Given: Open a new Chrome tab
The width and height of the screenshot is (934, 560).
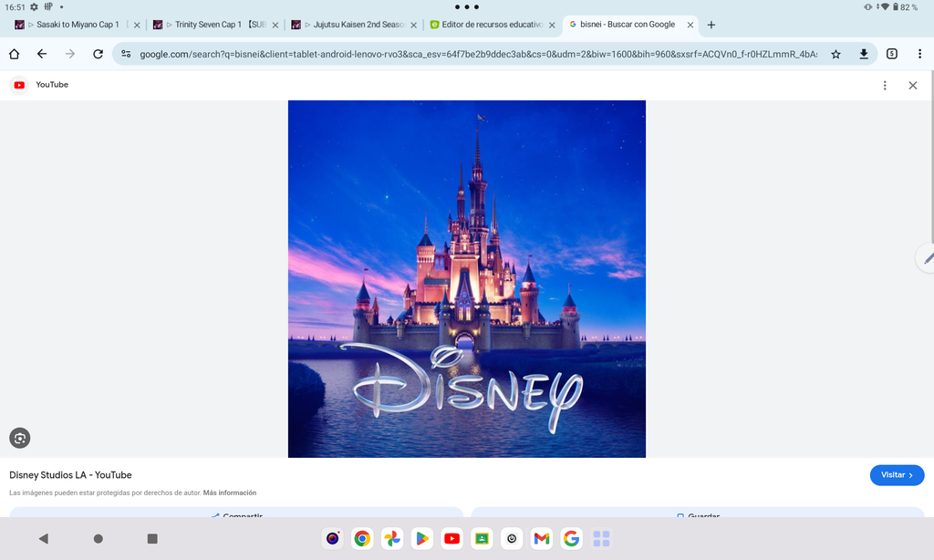Looking at the screenshot, I should 711,25.
